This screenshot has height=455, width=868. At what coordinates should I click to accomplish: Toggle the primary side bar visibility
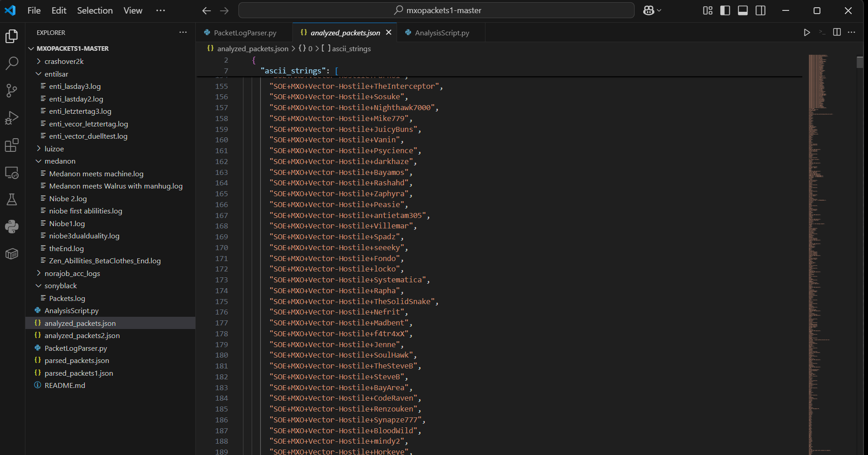click(x=725, y=10)
